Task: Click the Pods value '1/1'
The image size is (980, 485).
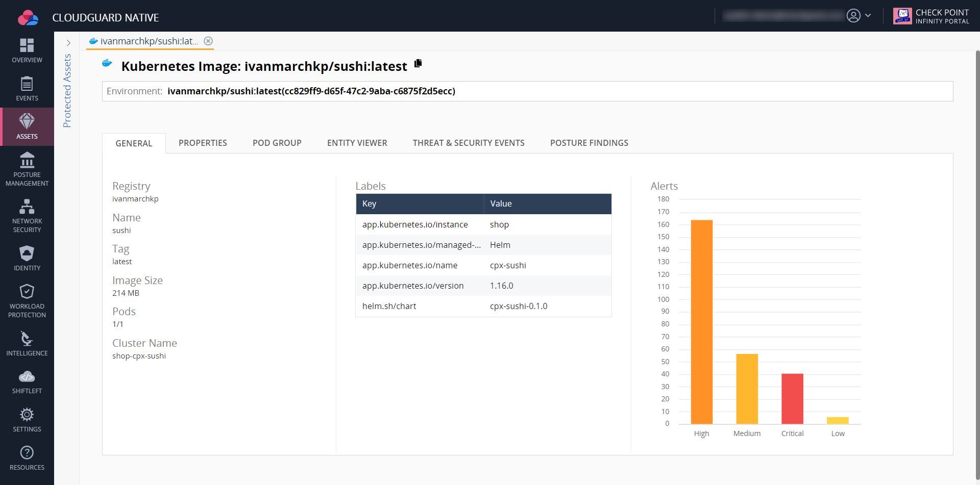Action: (x=118, y=324)
